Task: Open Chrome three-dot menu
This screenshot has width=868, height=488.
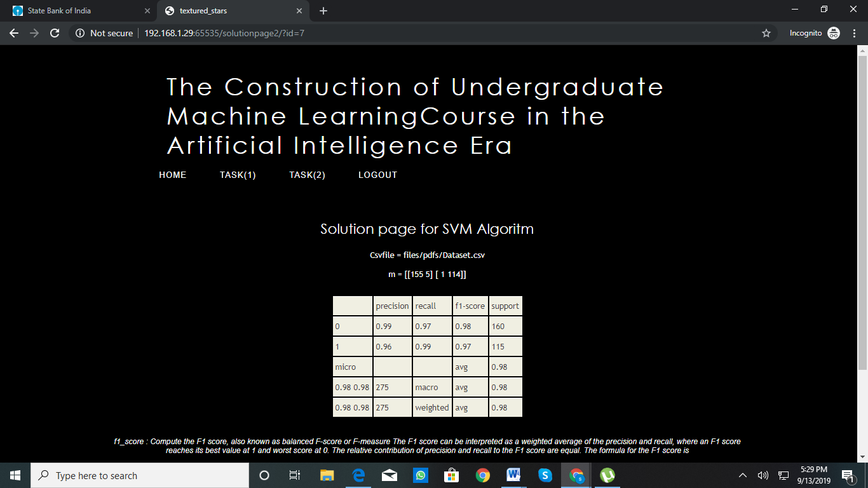Action: pos(853,33)
